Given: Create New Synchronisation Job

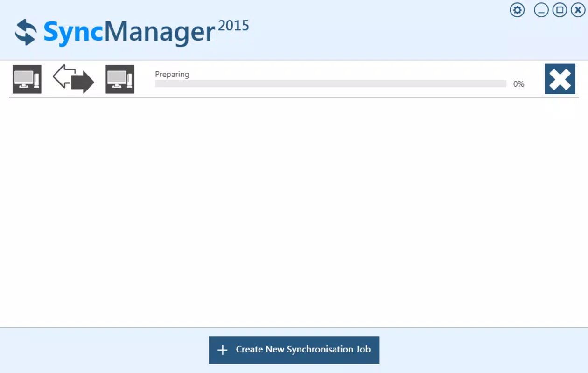Looking at the screenshot, I should (294, 350).
